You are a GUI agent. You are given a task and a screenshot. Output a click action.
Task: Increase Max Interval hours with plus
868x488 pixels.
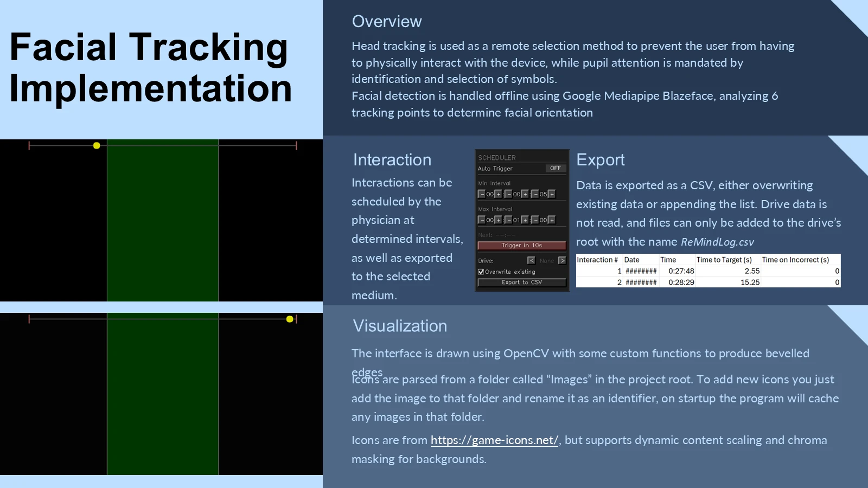(498, 220)
